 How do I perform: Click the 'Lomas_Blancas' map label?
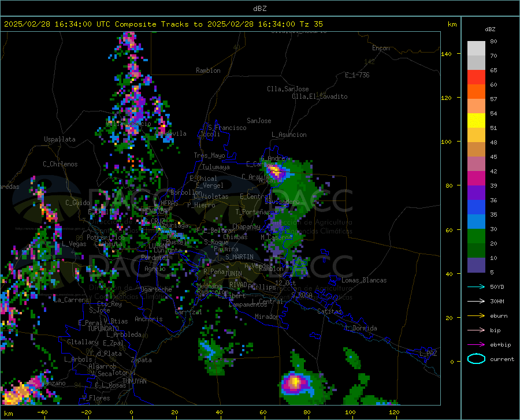364,280
